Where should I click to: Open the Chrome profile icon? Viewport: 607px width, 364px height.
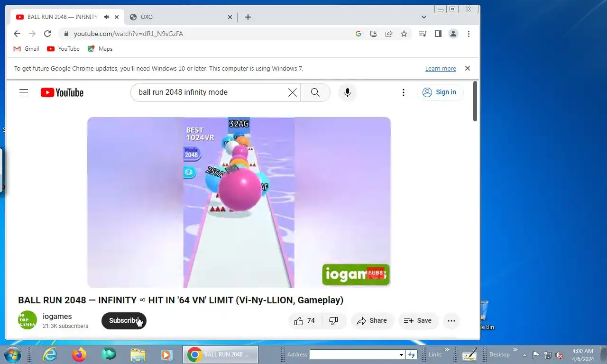pyautogui.click(x=453, y=34)
